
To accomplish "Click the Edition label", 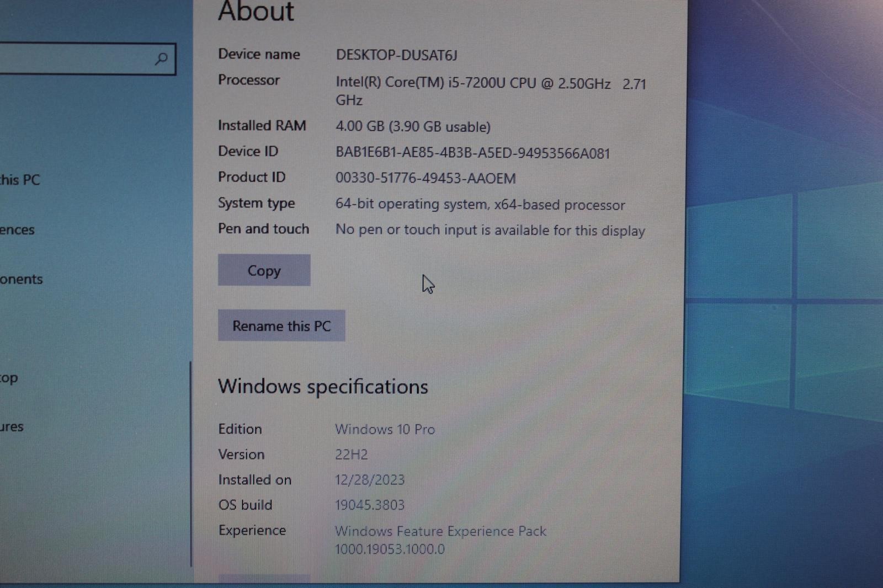I will coord(240,429).
